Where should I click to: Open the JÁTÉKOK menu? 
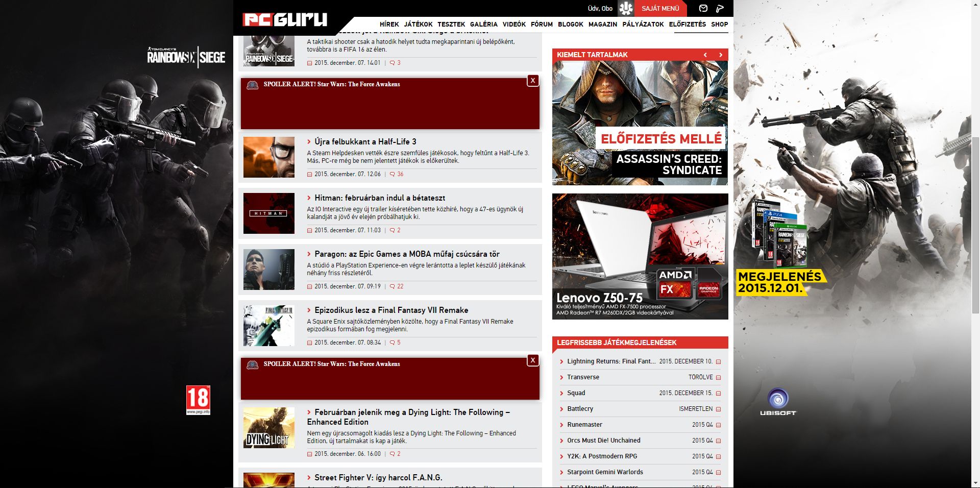[418, 24]
